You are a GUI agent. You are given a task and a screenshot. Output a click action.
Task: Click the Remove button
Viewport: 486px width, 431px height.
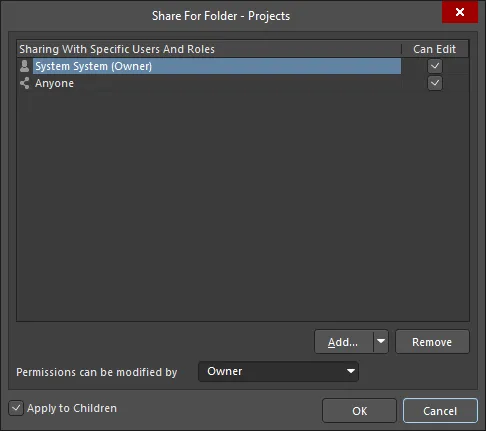coord(432,342)
